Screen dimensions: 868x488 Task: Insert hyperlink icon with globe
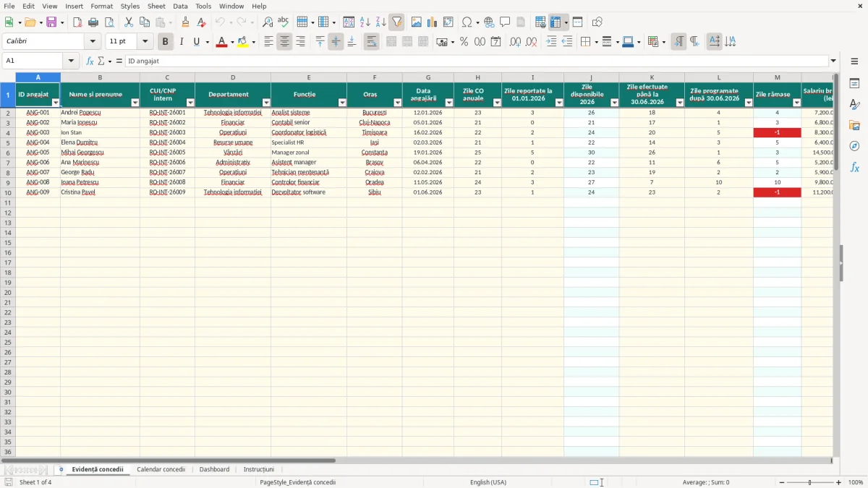tap(490, 22)
